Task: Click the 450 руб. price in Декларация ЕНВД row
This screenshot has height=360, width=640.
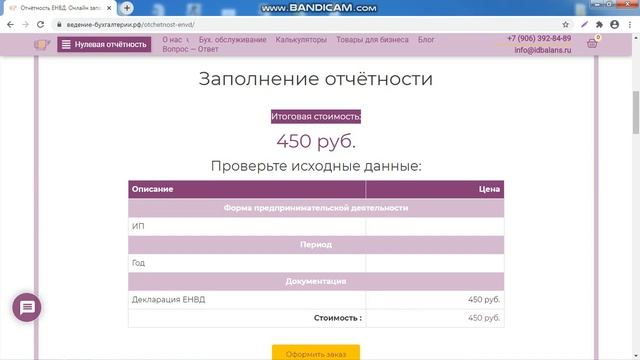Action: click(484, 300)
